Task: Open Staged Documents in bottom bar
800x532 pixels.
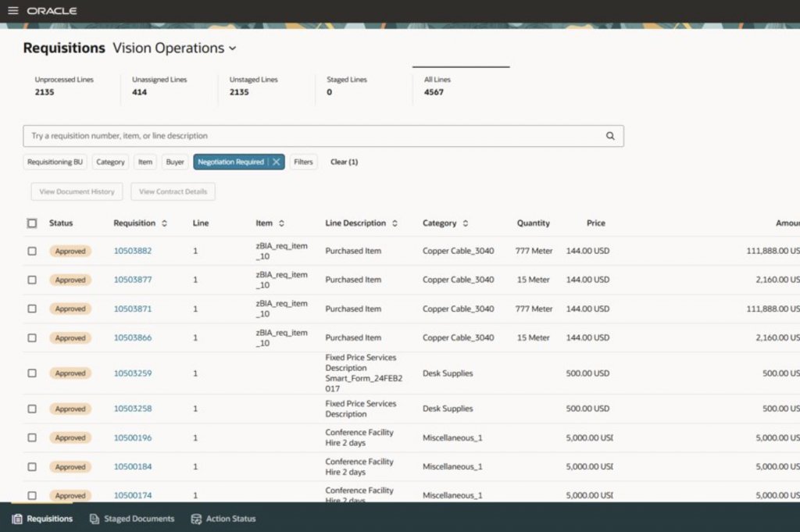Action: [x=131, y=519]
